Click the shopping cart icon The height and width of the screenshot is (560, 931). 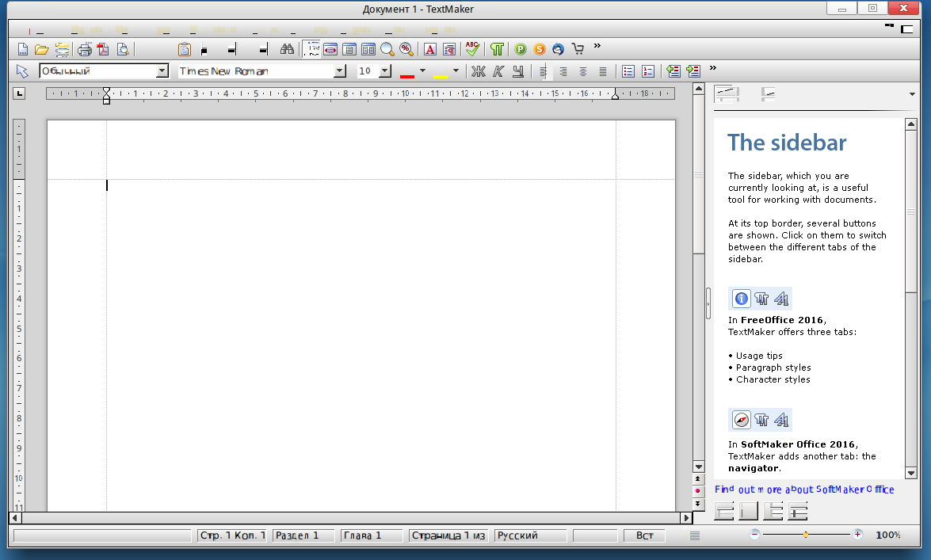coord(578,49)
